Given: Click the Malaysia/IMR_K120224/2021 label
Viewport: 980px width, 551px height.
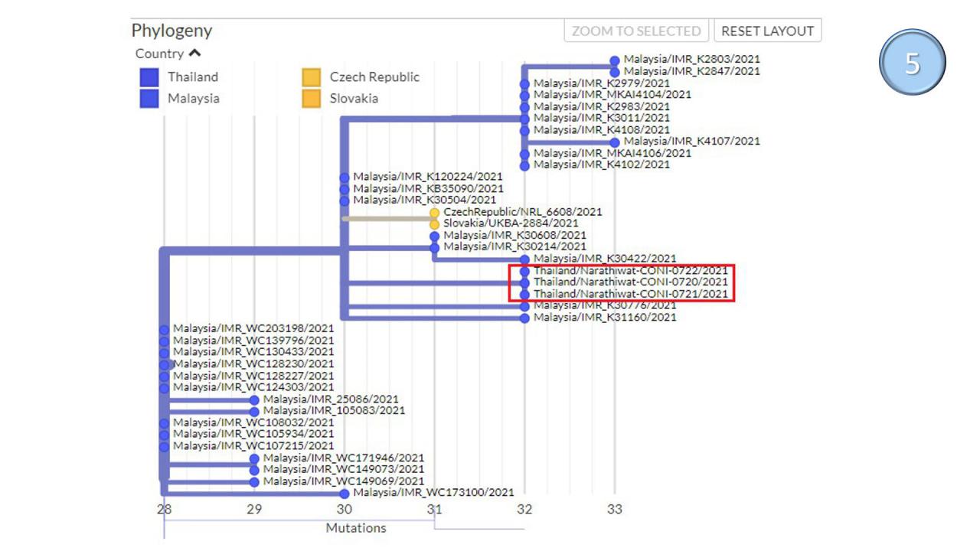Looking at the screenshot, I should coord(428,177).
